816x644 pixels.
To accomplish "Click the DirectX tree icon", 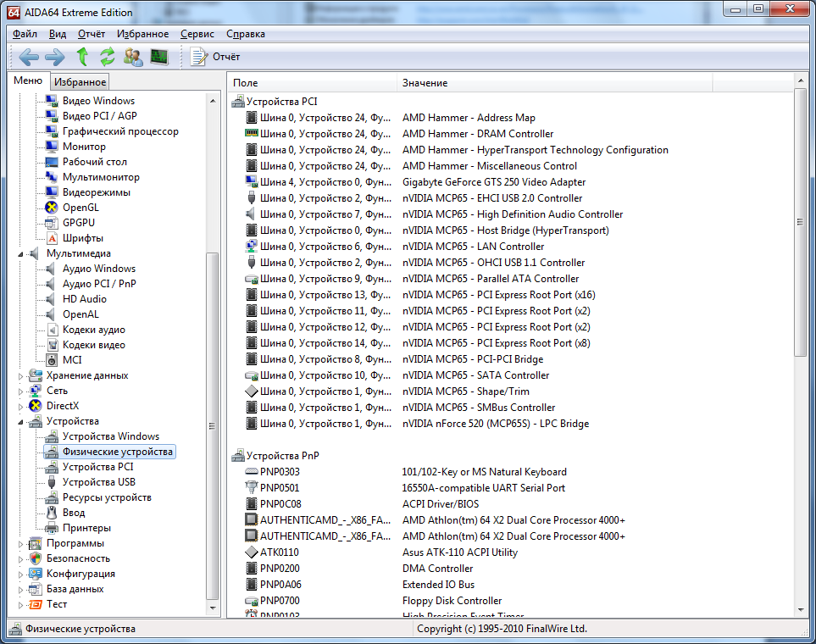I will point(35,406).
